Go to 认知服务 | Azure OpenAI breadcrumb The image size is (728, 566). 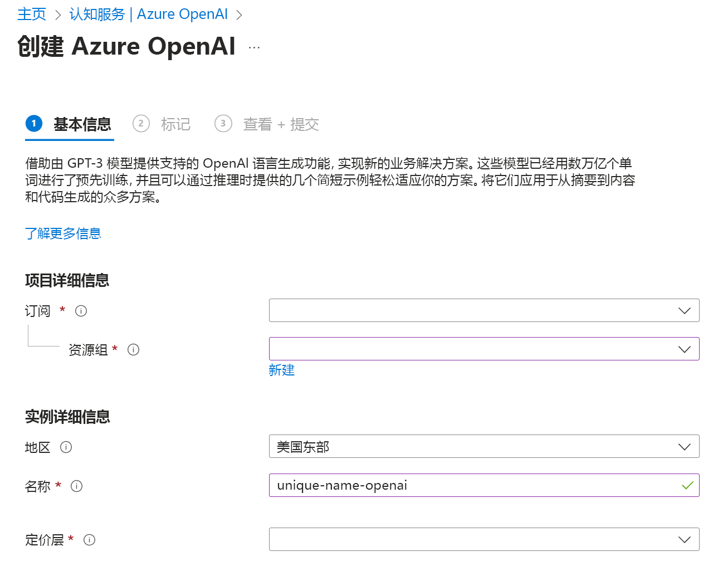[x=148, y=14]
